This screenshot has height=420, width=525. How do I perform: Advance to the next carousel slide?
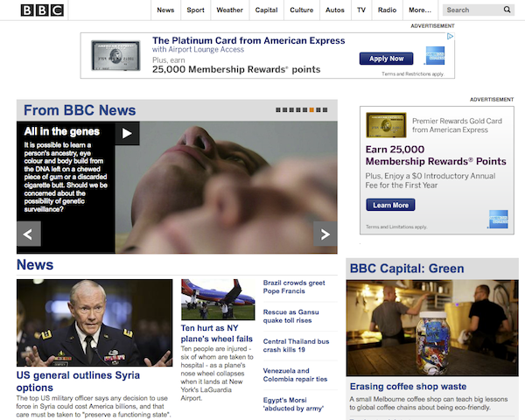click(x=325, y=234)
